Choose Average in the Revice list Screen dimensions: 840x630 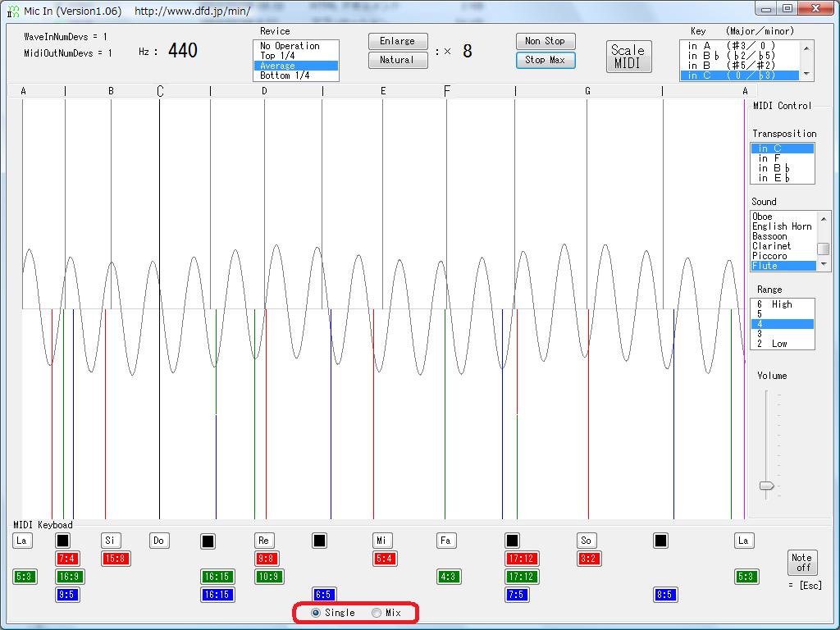[x=295, y=66]
